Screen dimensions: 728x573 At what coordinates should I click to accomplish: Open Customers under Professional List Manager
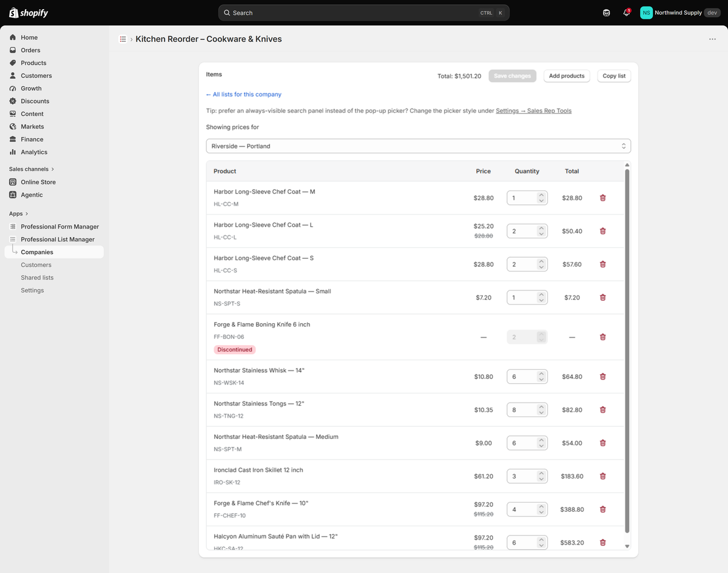click(x=55, y=265)
